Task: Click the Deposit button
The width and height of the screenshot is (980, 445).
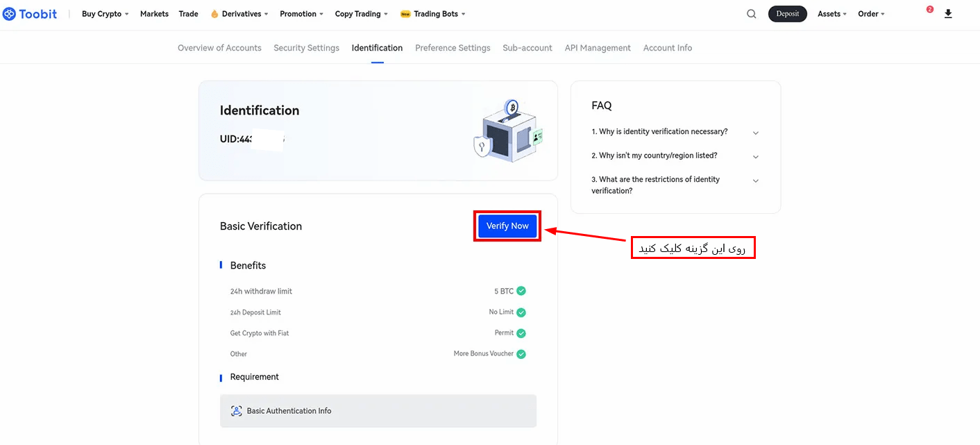Action: pyautogui.click(x=788, y=14)
